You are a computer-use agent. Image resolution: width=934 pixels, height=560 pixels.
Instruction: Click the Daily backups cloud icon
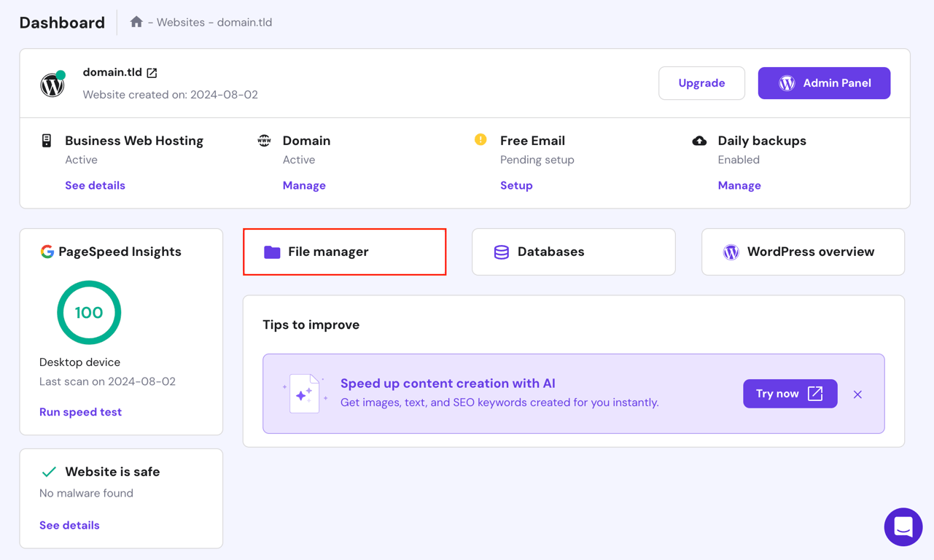tap(699, 140)
